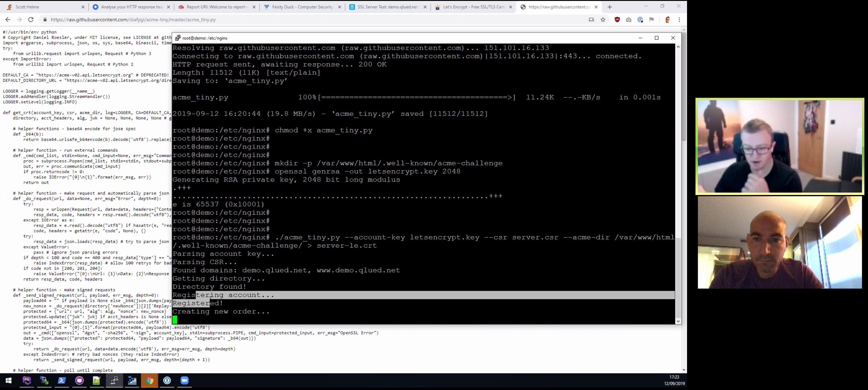Bookmark this page with the star icon

(x=603, y=20)
